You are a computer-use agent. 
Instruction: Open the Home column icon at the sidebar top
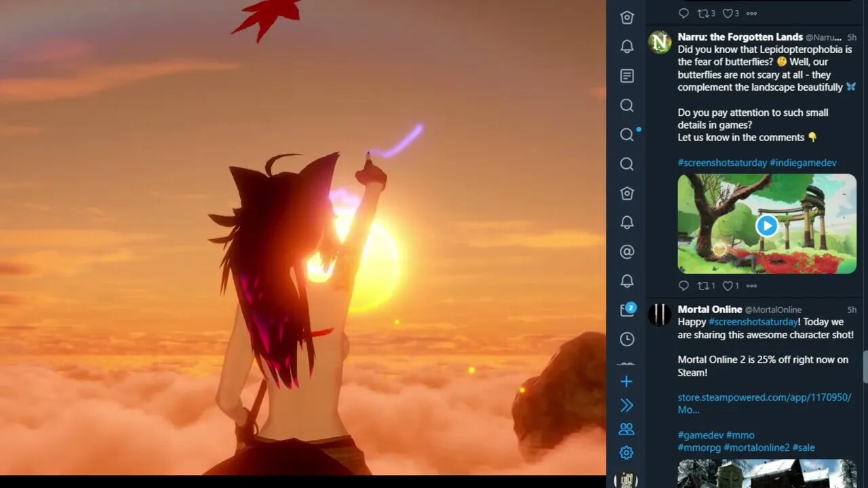point(627,18)
